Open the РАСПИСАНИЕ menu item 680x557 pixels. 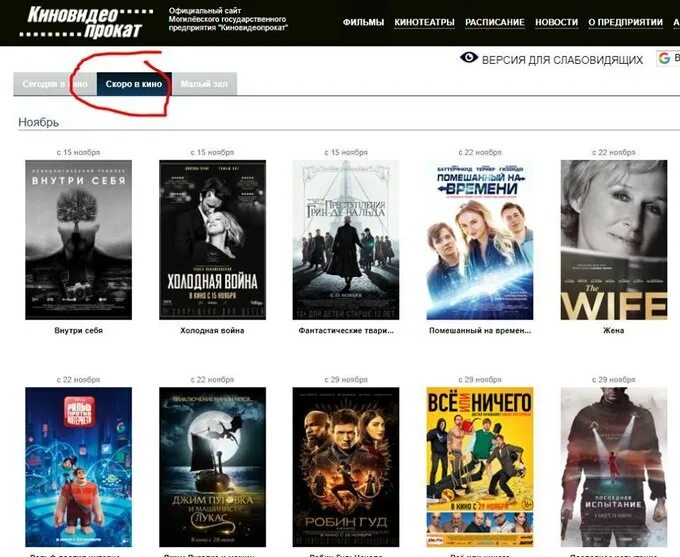[x=495, y=22]
